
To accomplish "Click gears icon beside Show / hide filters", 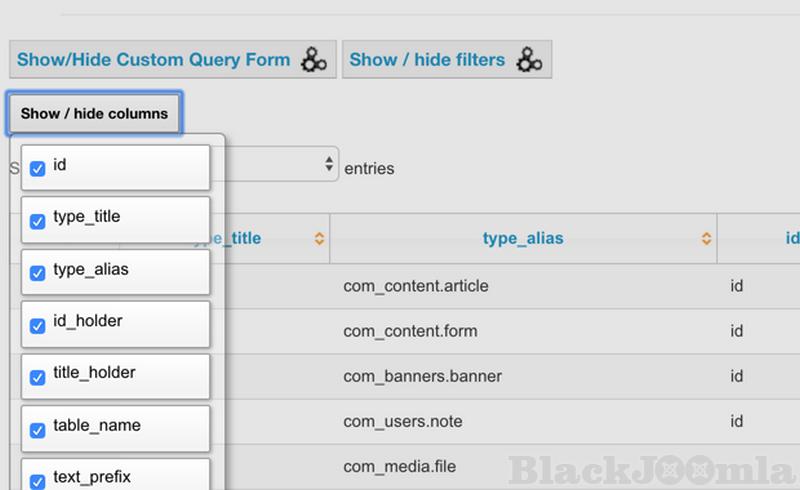I will [x=528, y=60].
